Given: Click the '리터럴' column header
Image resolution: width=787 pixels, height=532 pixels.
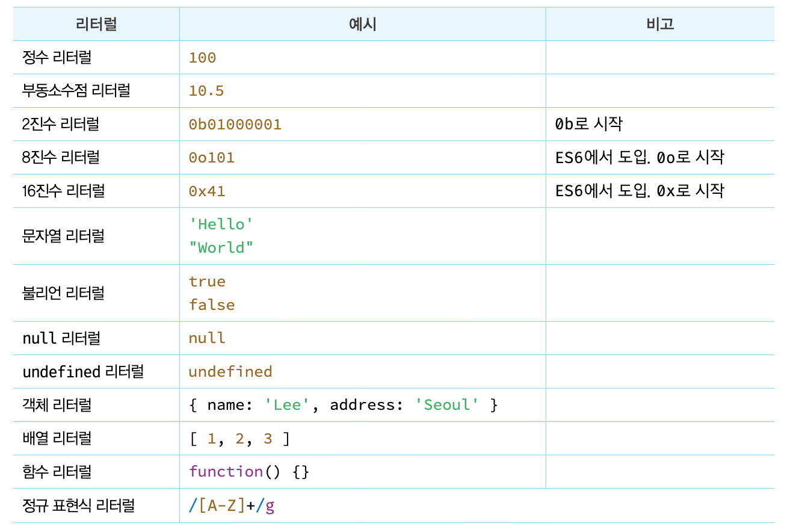Looking at the screenshot, I should pos(96,24).
